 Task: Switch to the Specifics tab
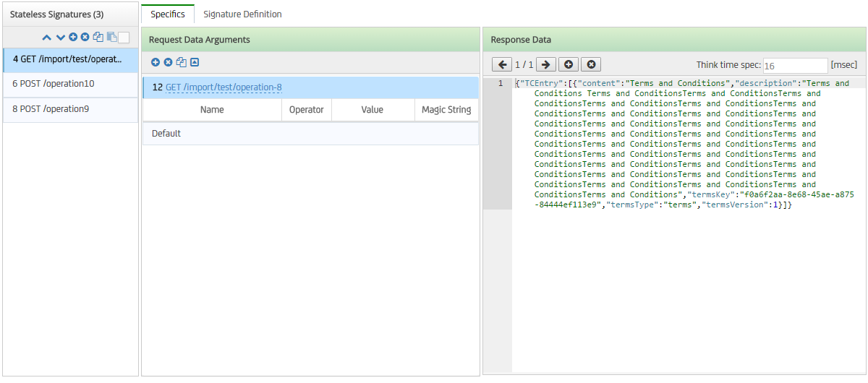(168, 14)
